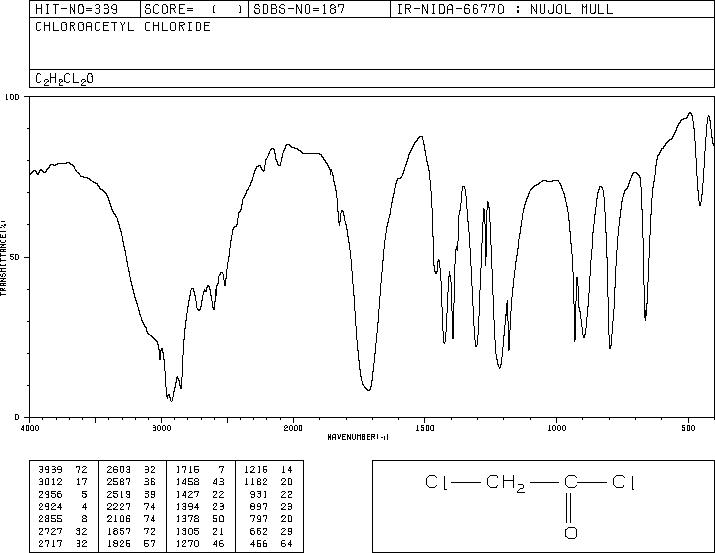The width and height of the screenshot is (715, 553).
Task: Click the 2000 wavenumber axis label
Action: 293,428
